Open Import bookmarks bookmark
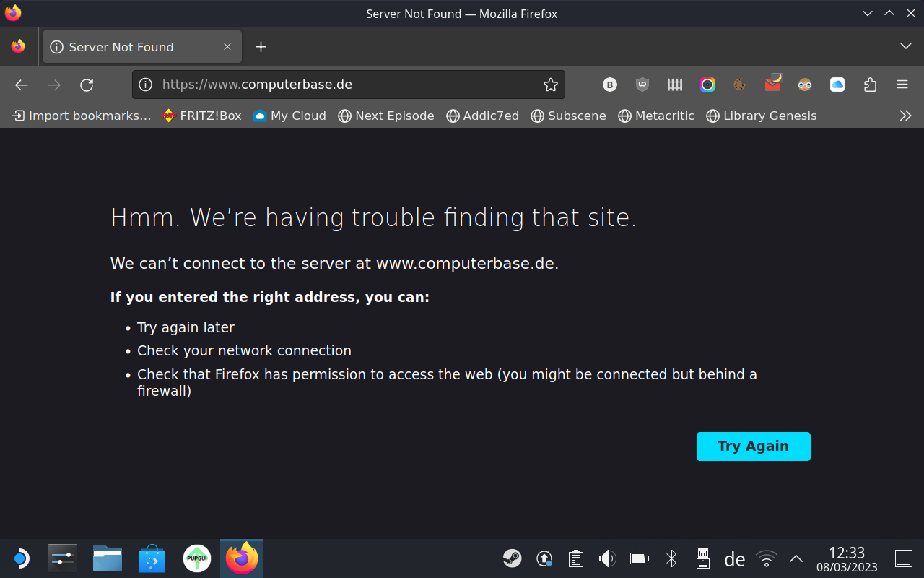Image resolution: width=924 pixels, height=578 pixels. 82,116
